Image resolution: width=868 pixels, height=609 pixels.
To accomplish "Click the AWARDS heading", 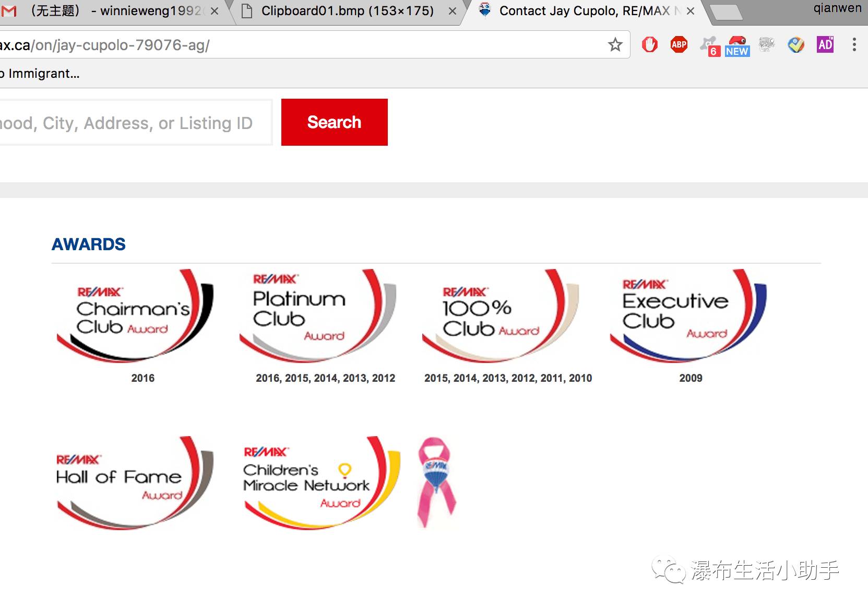I will point(89,244).
